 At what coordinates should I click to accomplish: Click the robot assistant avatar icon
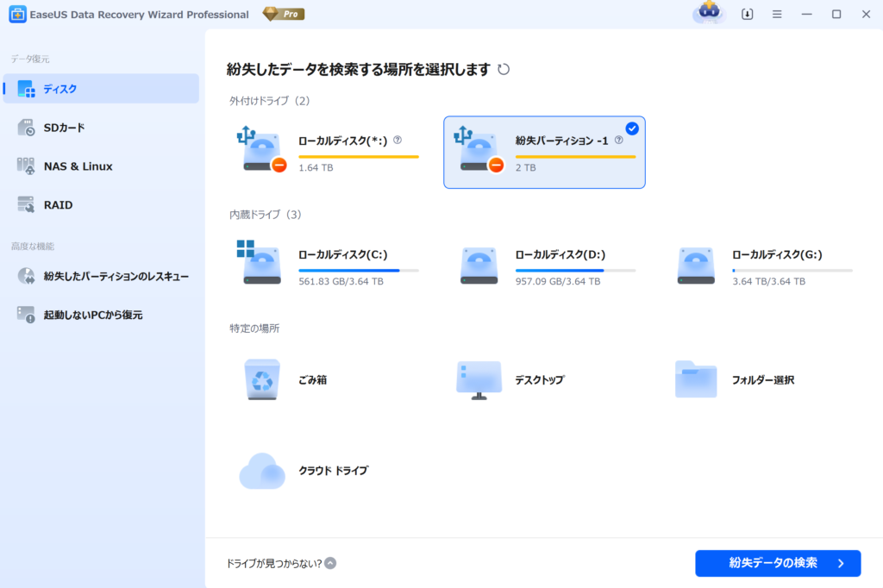pyautogui.click(x=709, y=13)
